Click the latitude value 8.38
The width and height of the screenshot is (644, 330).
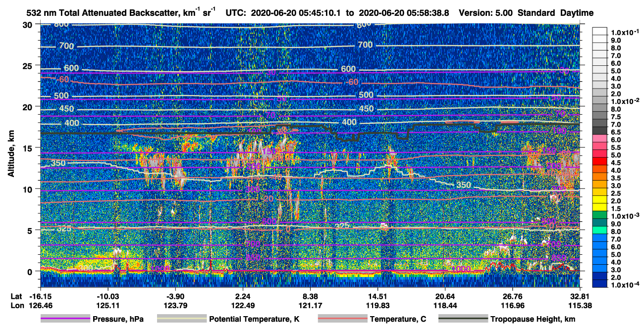coord(310,296)
